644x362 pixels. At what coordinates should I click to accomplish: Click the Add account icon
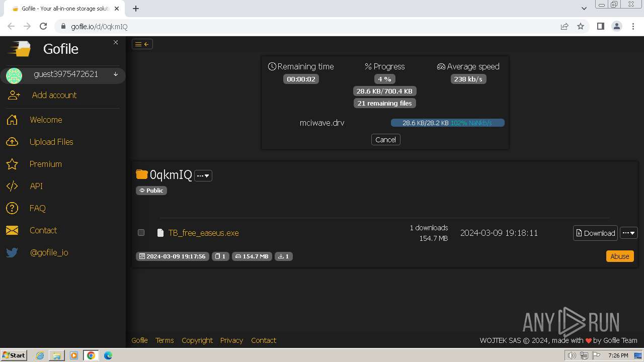click(14, 95)
